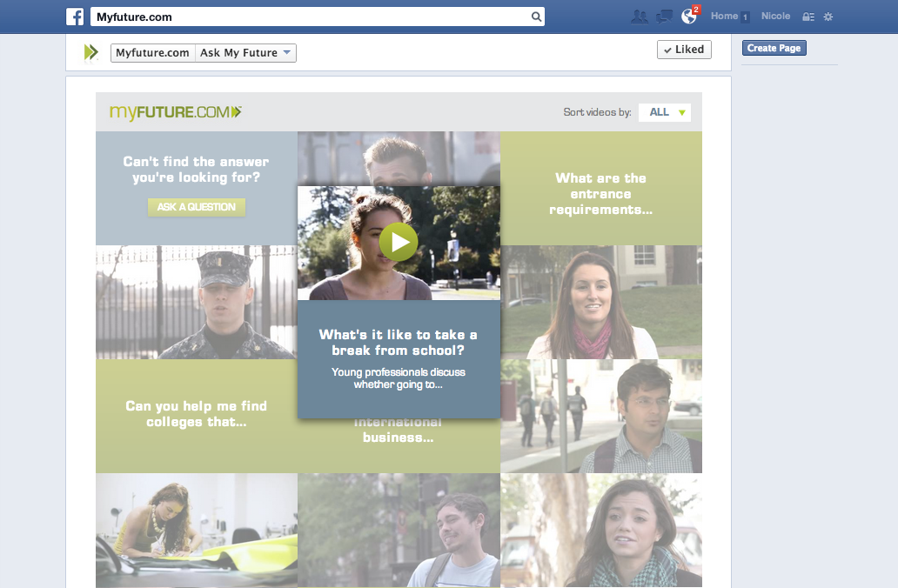Select the man with glasses thumbnail

[x=600, y=417]
